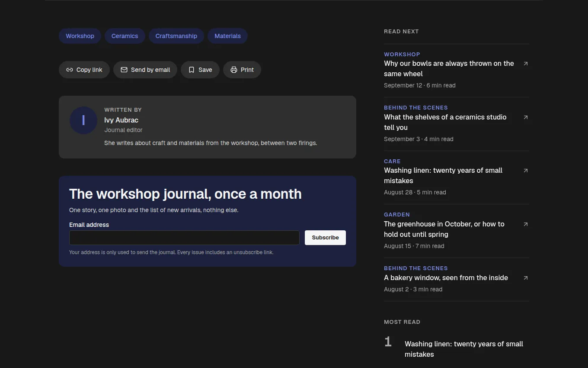Click the WORKSHOP category label in Read Next
588x368 pixels.
402,54
